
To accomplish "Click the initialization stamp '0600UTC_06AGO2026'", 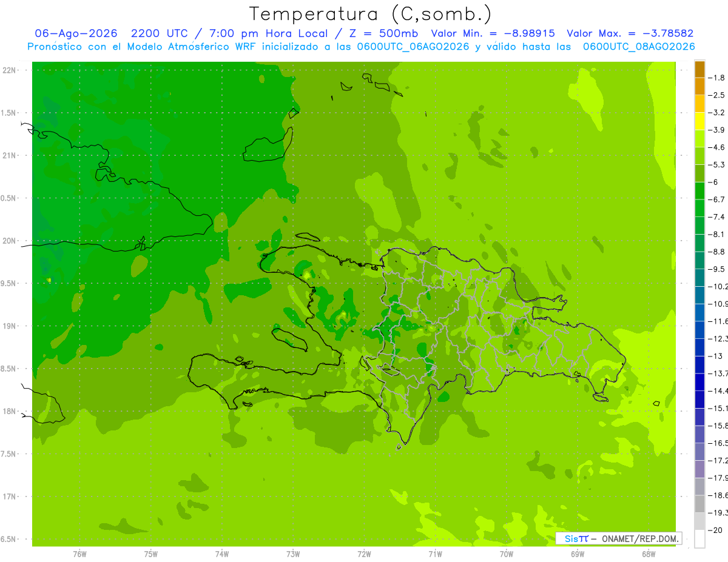I will pos(414,47).
